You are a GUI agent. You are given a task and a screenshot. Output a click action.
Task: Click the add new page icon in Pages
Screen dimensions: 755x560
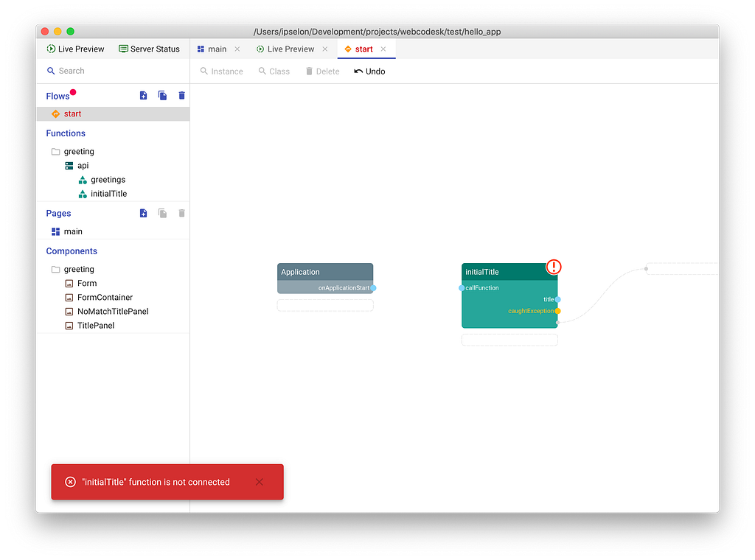pos(143,213)
